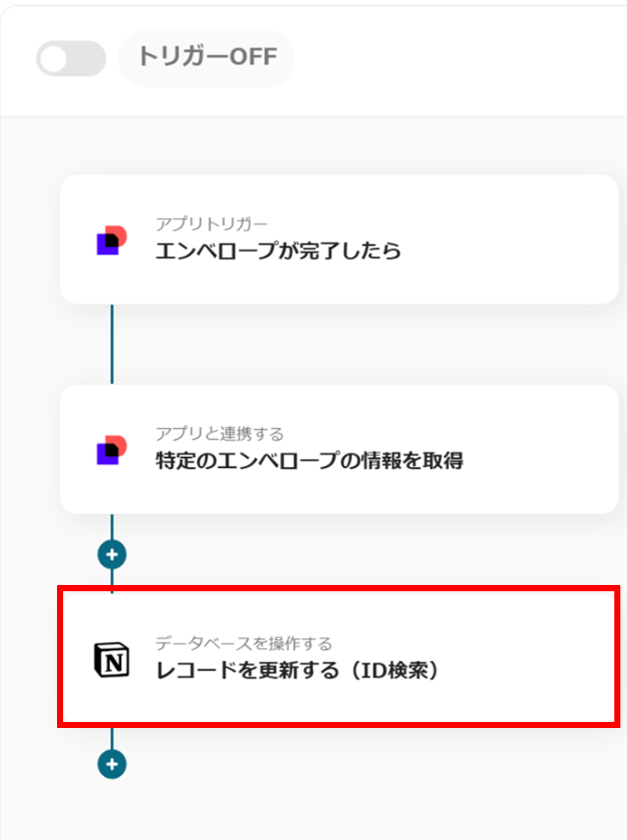Click the Docusign icon on エンベロープが完了したら step
The width and height of the screenshot is (627, 840).
pos(112,240)
